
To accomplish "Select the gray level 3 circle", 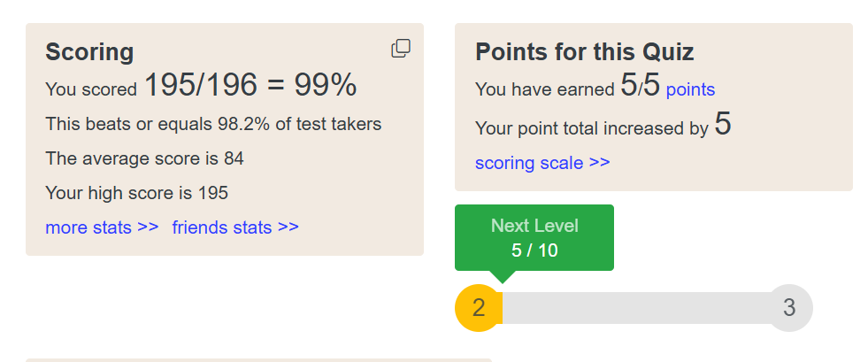I will (789, 308).
